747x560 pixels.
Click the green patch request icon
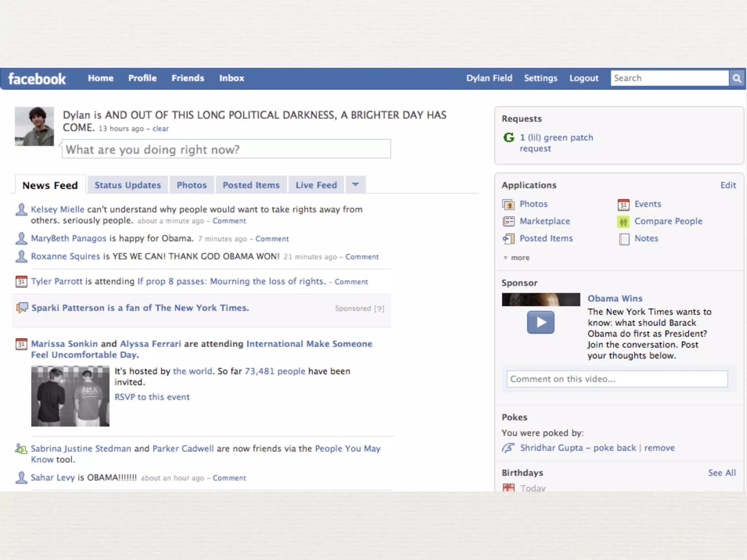509,138
